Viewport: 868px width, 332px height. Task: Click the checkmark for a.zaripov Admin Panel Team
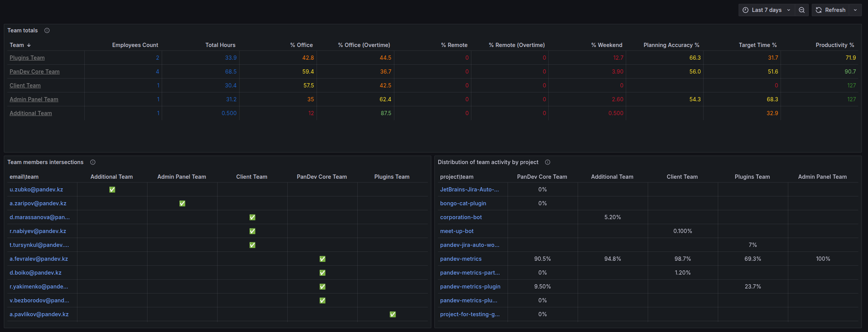tap(182, 203)
